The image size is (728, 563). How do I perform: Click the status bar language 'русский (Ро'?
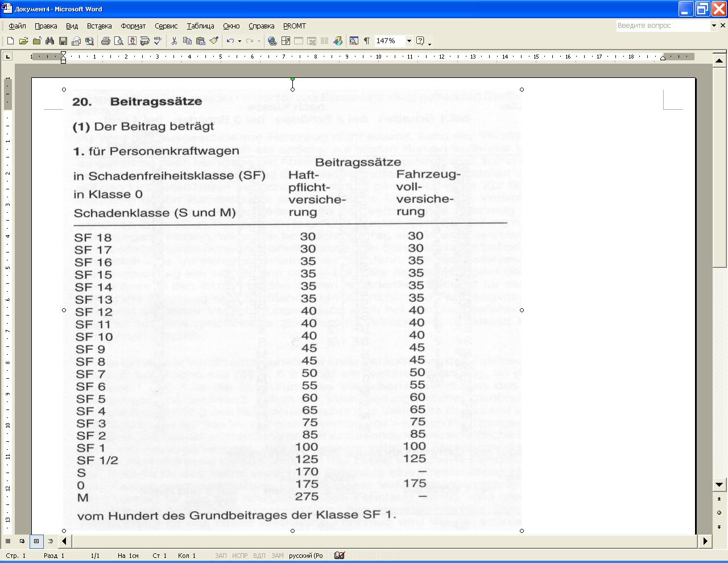(306, 556)
